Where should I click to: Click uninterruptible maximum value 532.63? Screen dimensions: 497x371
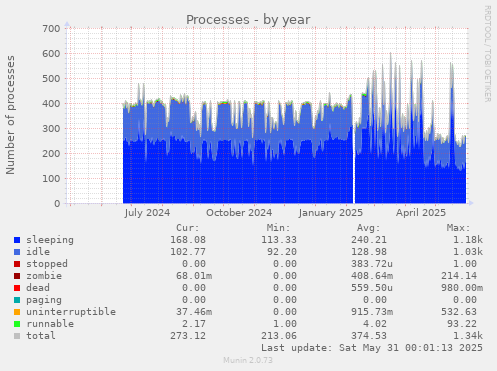coord(459,312)
